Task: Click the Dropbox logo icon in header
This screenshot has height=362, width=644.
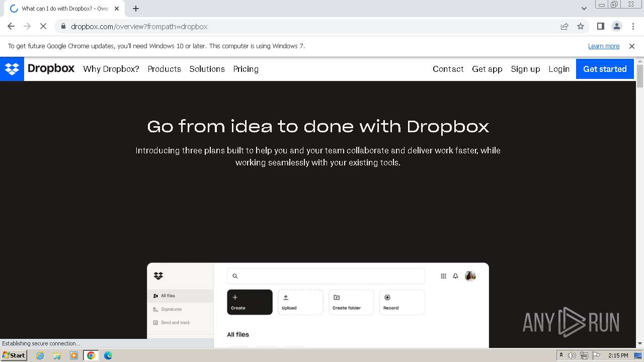Action: 12,69
